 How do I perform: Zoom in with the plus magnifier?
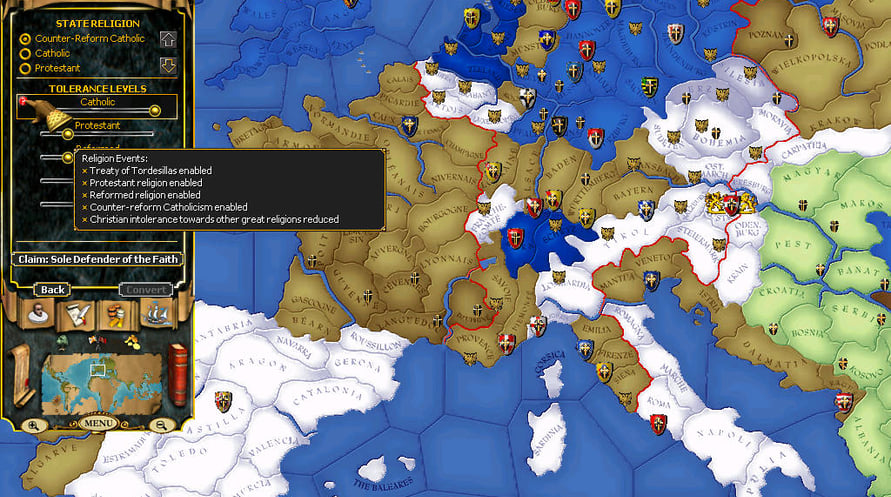click(34, 425)
